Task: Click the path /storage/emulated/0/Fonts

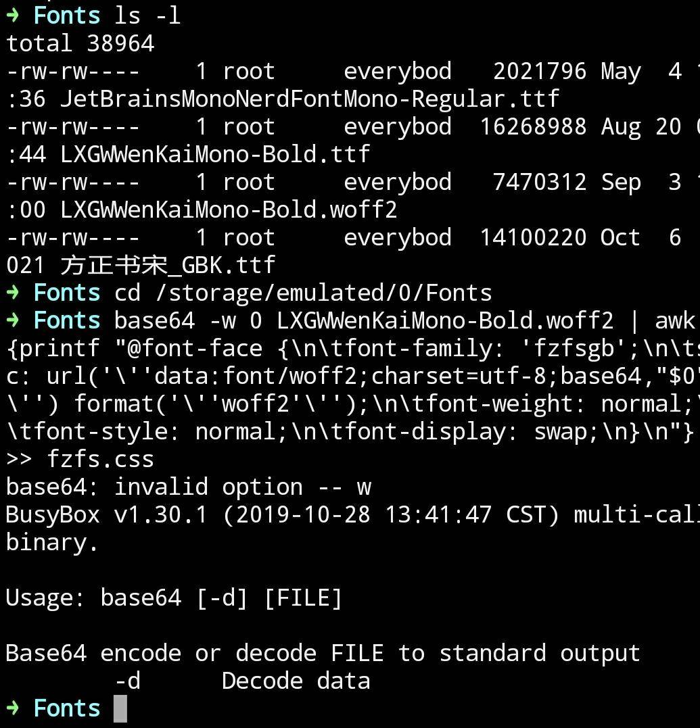Action: 324,293
